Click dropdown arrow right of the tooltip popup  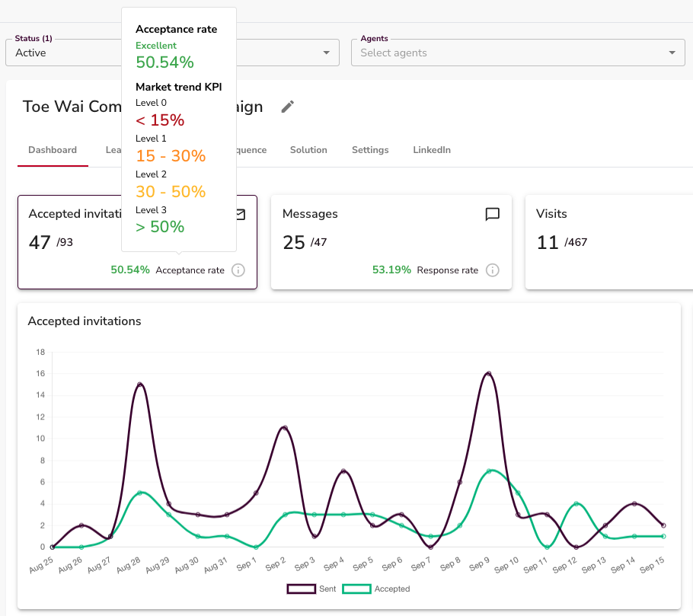coord(327,53)
